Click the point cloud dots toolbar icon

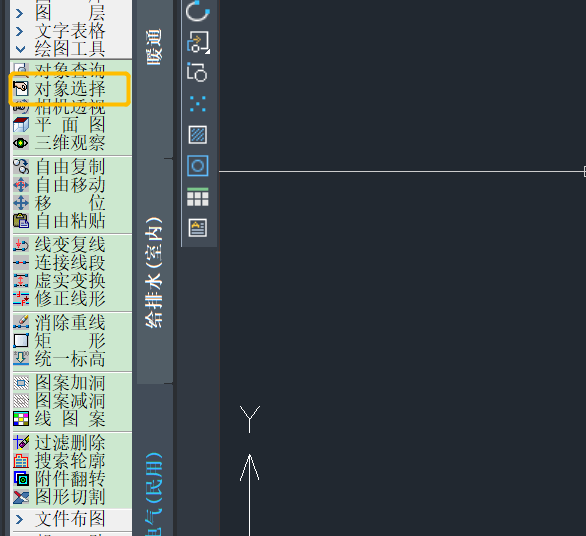(x=198, y=104)
